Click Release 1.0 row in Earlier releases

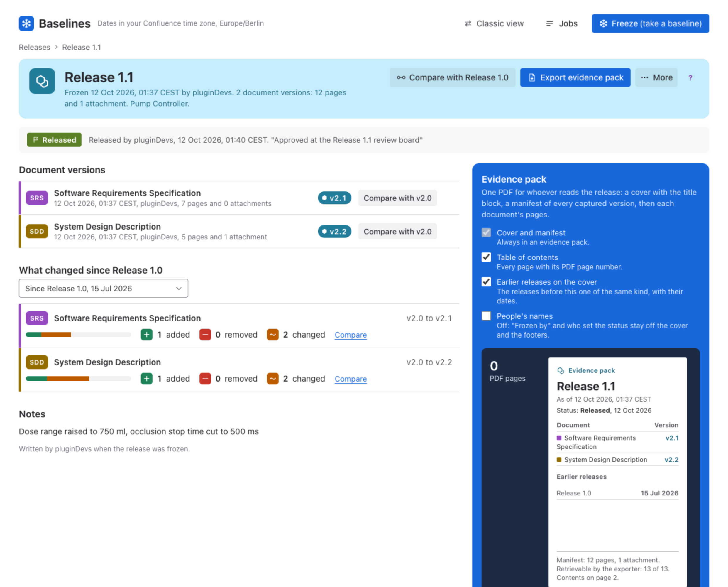618,493
